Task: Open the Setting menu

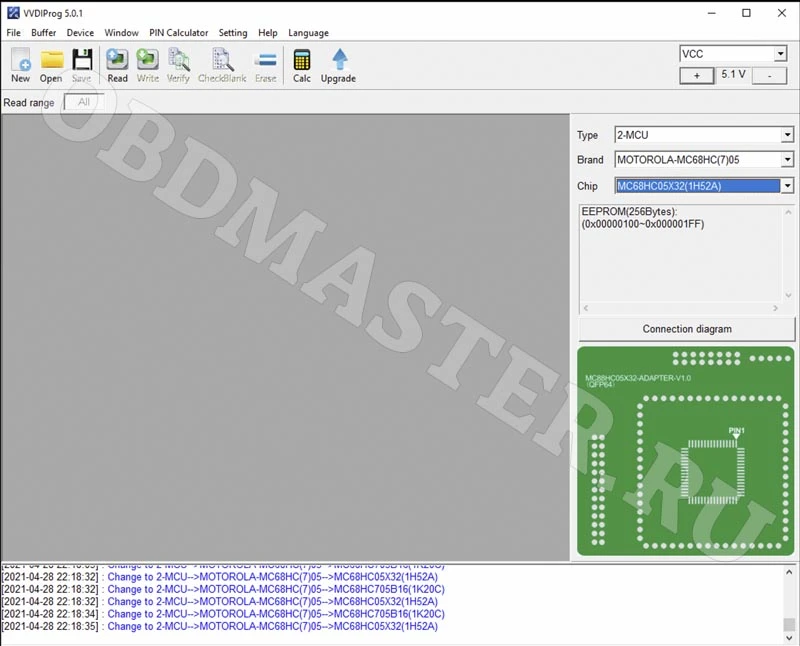Action: 233,33
